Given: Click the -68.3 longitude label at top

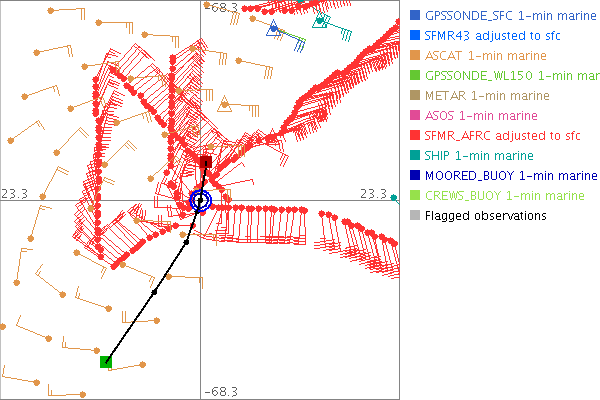Looking at the screenshot, I should click(220, 8).
